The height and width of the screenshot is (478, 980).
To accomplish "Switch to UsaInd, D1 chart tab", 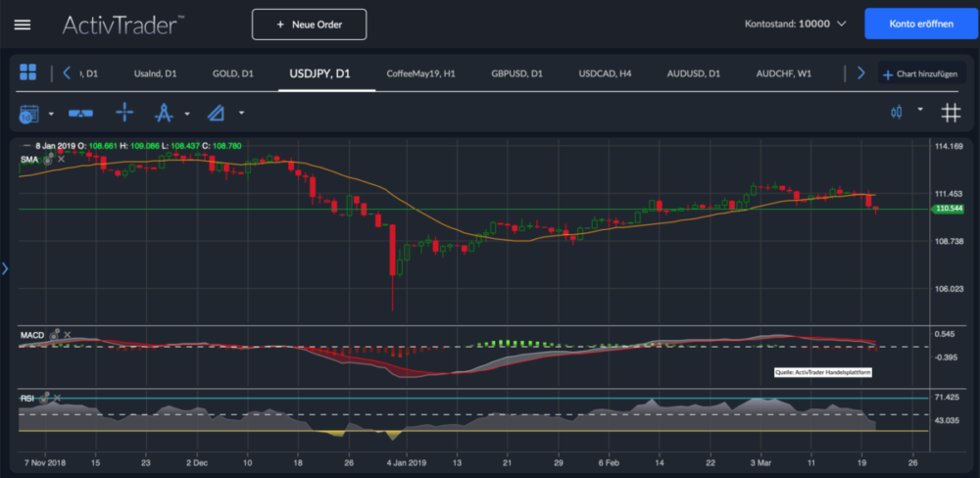I will click(x=156, y=73).
